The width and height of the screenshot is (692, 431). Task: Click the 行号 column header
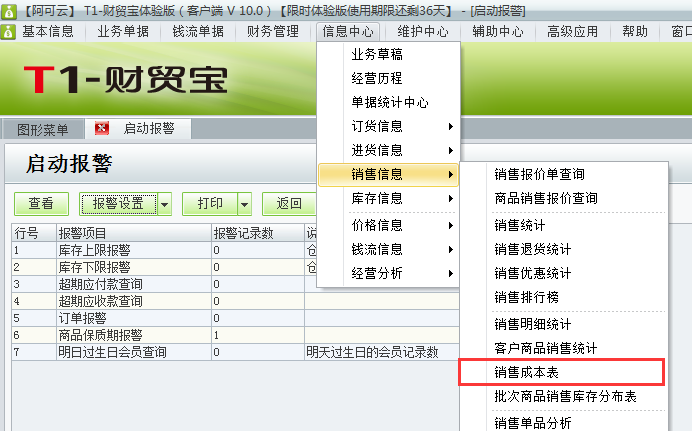(x=34, y=232)
